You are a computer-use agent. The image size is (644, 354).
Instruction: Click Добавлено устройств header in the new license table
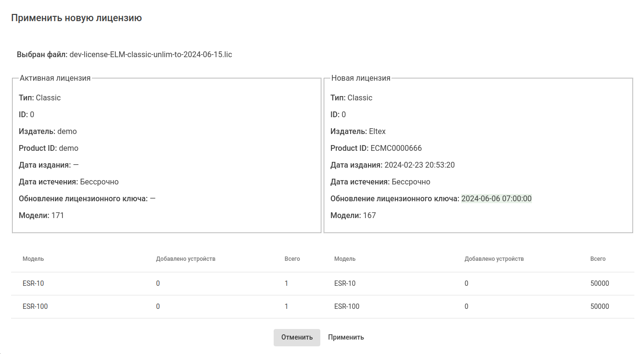tap(494, 259)
